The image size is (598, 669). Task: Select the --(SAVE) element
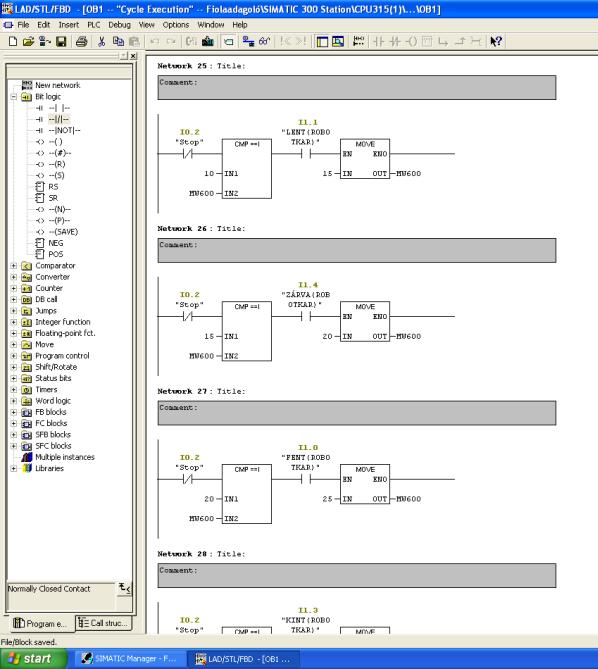pyautogui.click(x=63, y=232)
